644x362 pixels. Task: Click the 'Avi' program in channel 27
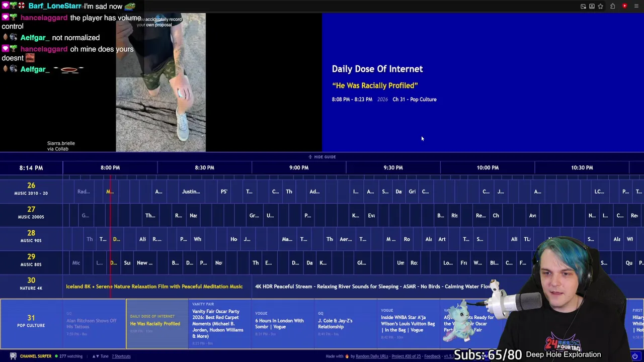(x=532, y=215)
